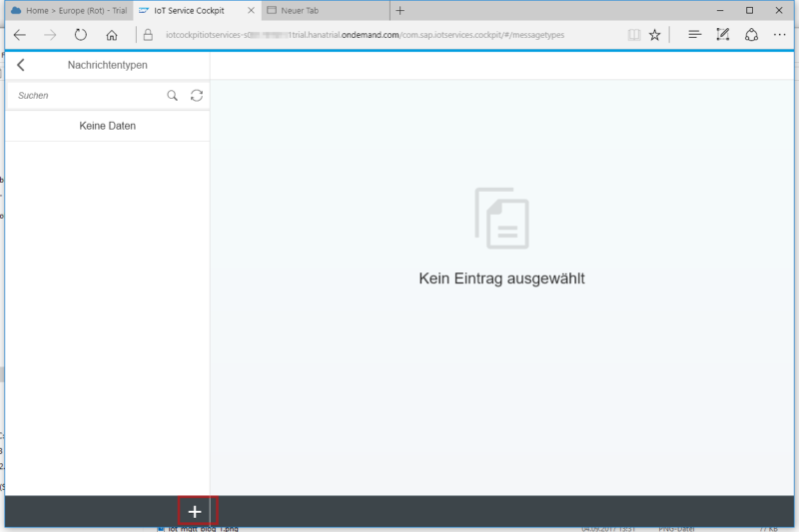The height and width of the screenshot is (532, 799).
Task: Select the IoT Service Cockpit tab
Action: coord(190,10)
